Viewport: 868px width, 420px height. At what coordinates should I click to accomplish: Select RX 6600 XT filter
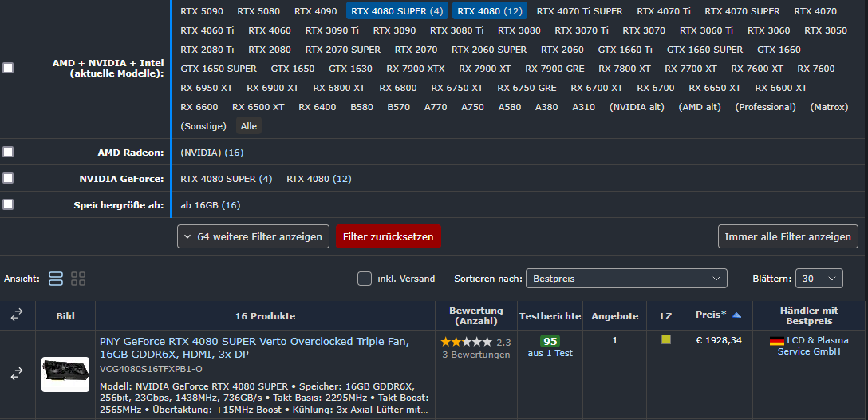point(781,88)
